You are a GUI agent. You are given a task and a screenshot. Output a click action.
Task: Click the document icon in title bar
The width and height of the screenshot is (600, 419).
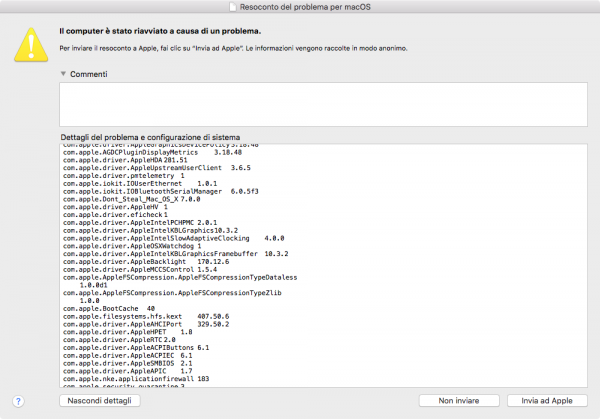pyautogui.click(x=231, y=6)
